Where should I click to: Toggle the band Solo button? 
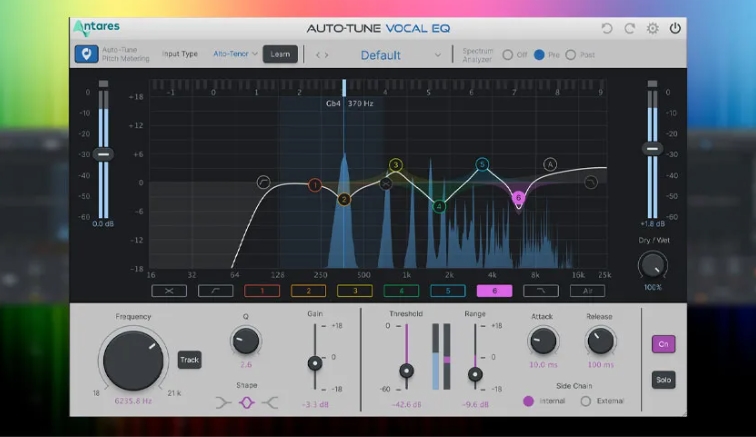click(663, 380)
